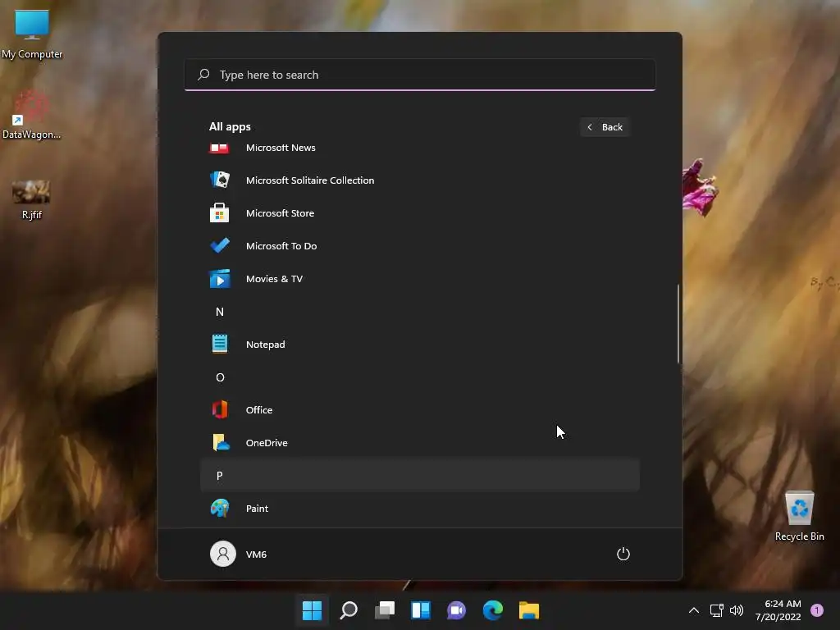Viewport: 840px width, 630px height.
Task: Click the Microsoft To Do label
Action: (281, 246)
